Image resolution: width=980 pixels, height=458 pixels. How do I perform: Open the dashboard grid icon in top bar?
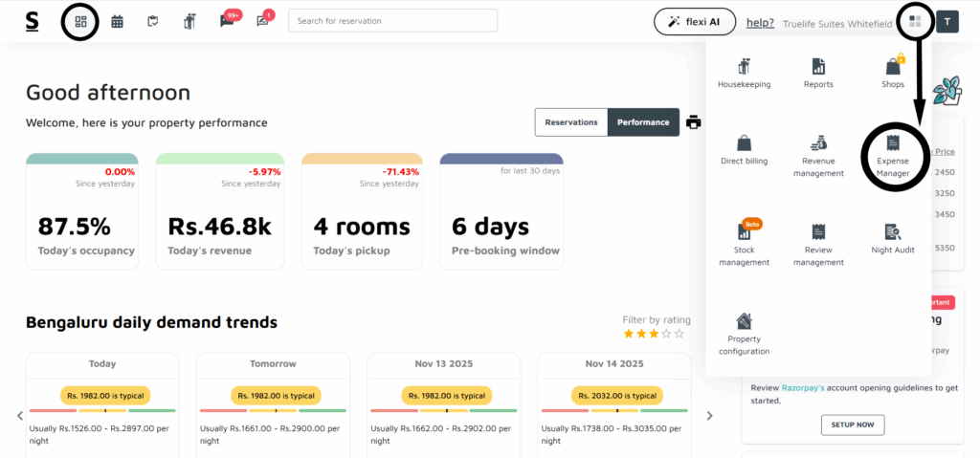pos(80,21)
